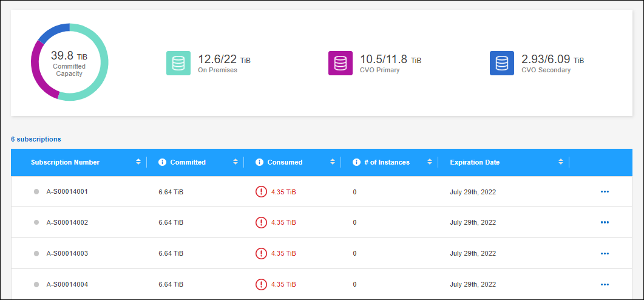Open more options menu for A-S00014002
644x300 pixels.
605,222
